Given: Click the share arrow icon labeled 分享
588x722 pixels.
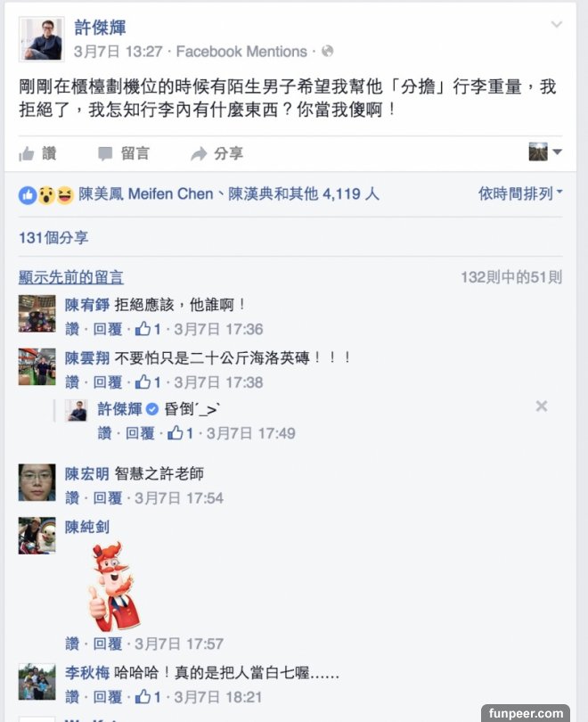Looking at the screenshot, I should coord(199,154).
